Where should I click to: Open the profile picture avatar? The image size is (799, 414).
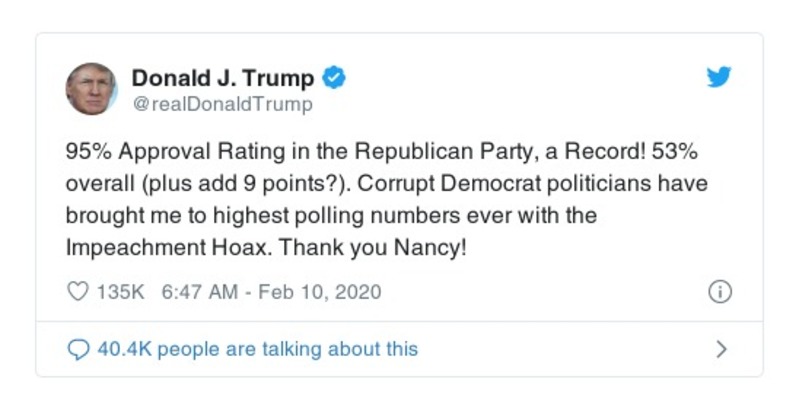click(91, 89)
